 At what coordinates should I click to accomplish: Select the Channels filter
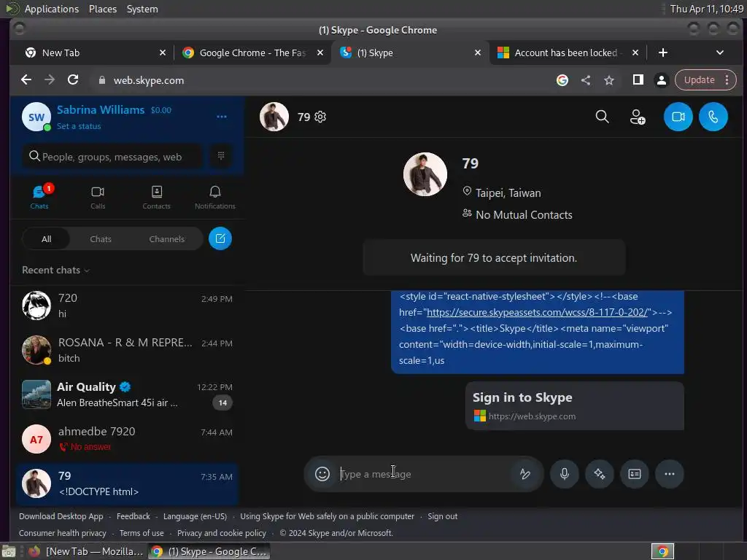click(167, 239)
